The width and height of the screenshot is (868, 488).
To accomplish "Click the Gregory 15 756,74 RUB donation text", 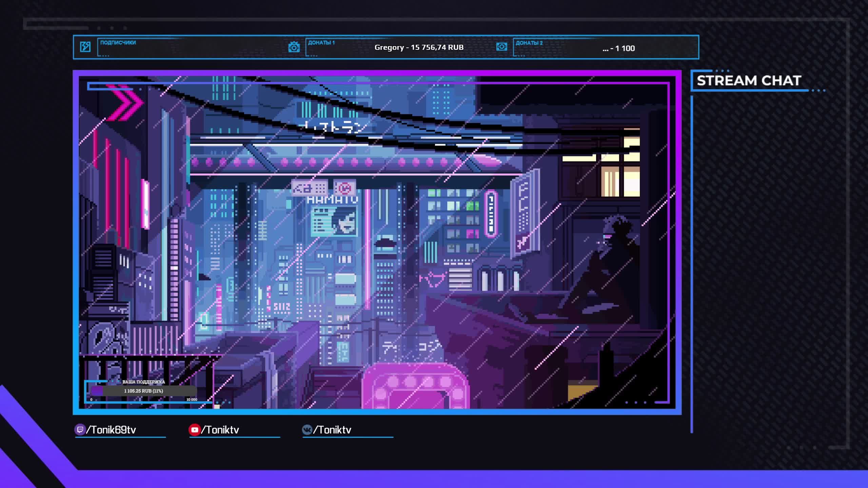I will pos(419,47).
